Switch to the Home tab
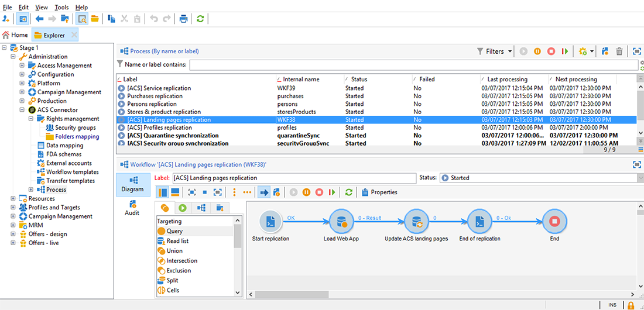 coord(15,35)
